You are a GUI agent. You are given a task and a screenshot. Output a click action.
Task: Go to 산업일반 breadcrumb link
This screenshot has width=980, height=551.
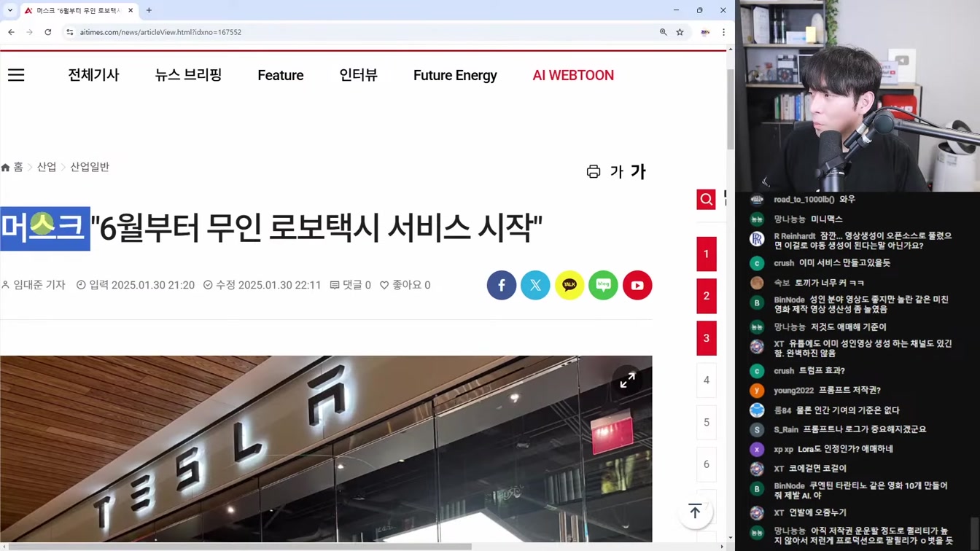pos(90,167)
